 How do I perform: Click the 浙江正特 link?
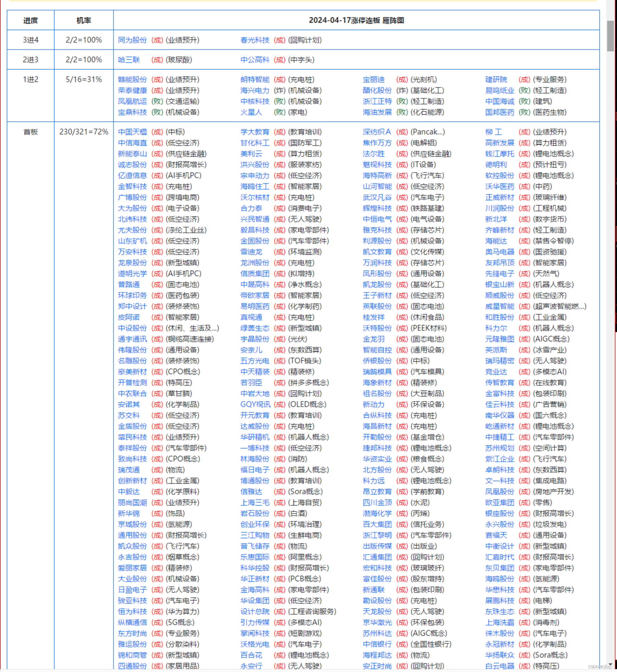377,101
